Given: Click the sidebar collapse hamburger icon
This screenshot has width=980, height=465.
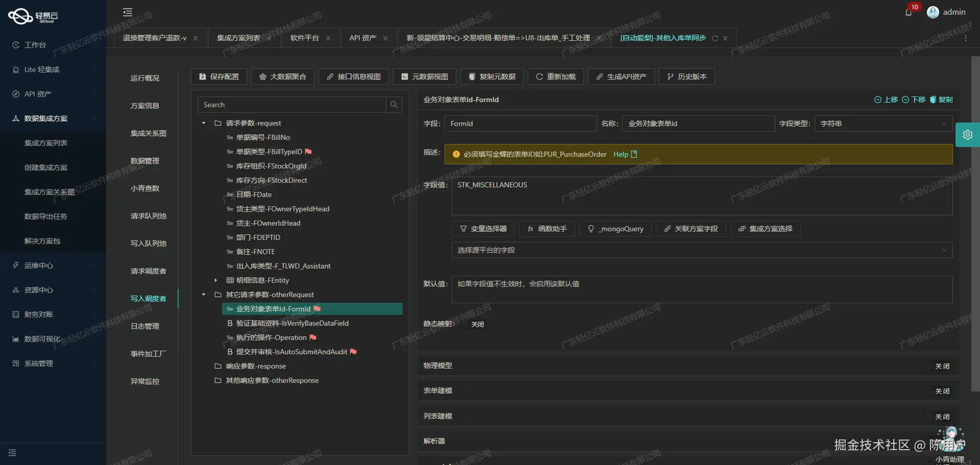Looking at the screenshot, I should click(127, 12).
